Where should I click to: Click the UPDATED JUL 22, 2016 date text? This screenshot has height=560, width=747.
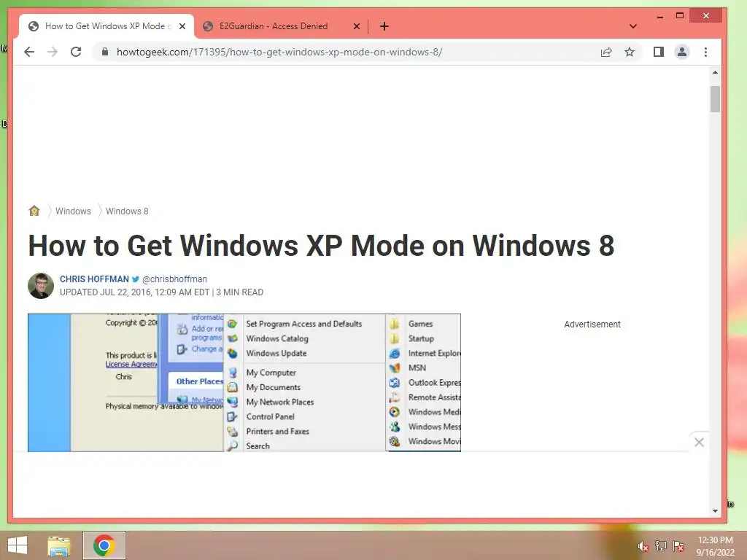point(135,292)
